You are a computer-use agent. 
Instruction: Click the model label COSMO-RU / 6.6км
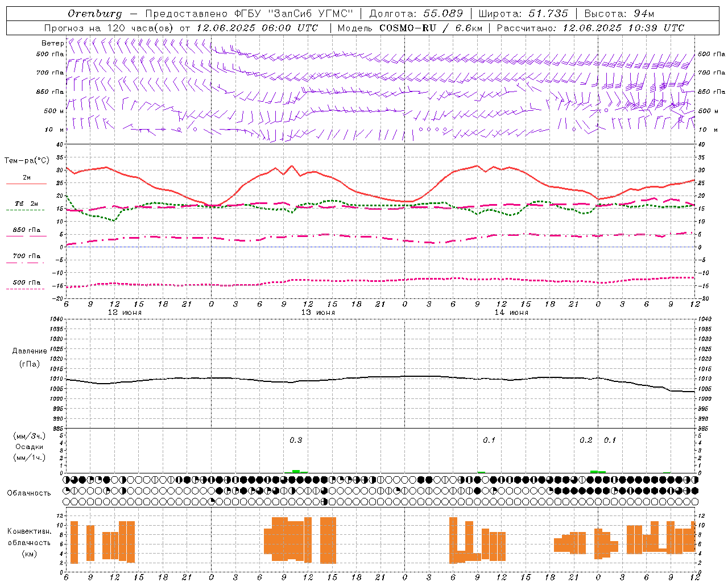coord(431,28)
